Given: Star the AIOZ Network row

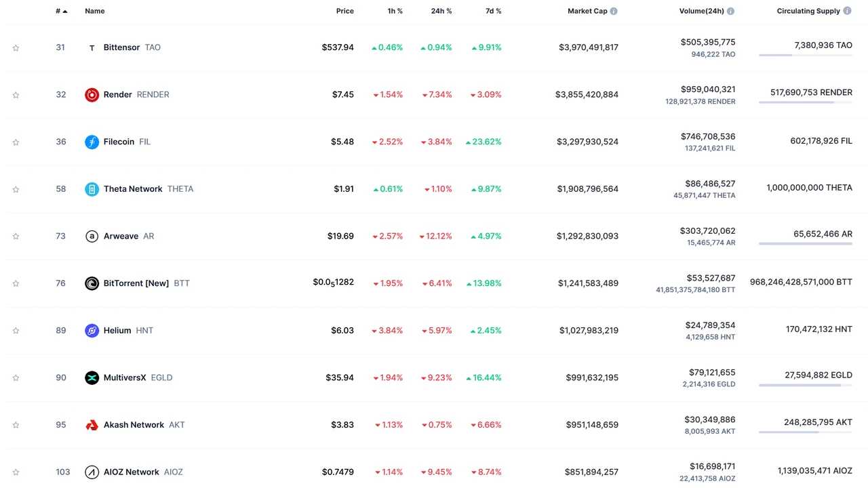Looking at the screenshot, I should tap(16, 472).
